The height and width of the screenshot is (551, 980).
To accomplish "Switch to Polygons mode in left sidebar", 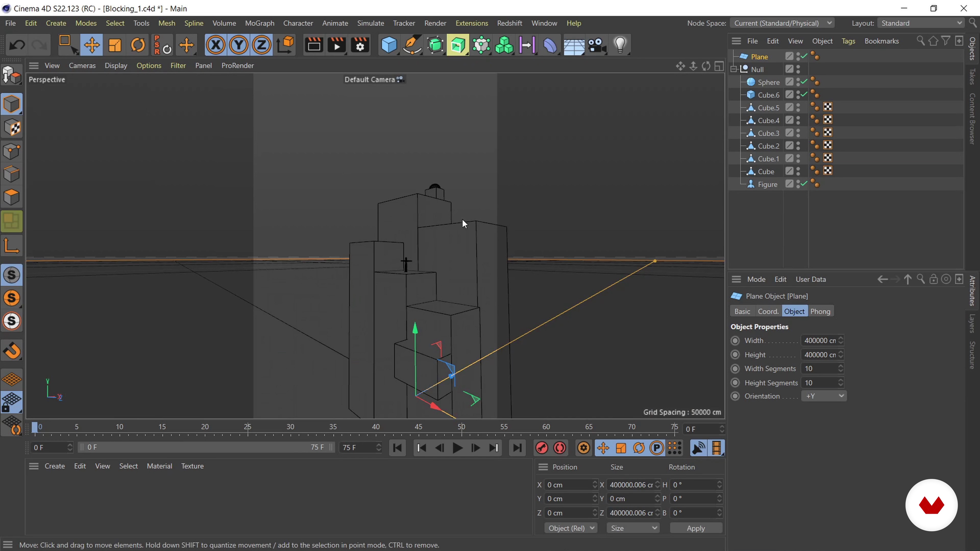I will pos(12,197).
